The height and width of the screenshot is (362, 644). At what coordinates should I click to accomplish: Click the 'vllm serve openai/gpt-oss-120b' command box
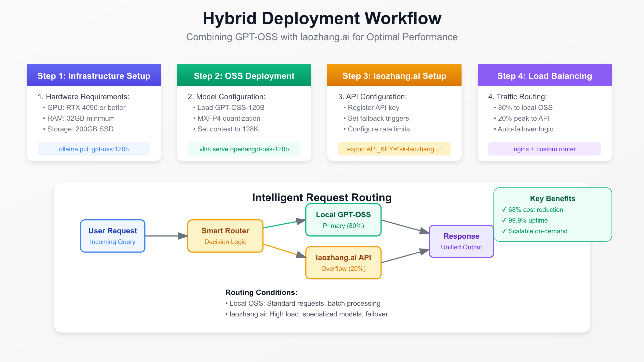tap(244, 149)
